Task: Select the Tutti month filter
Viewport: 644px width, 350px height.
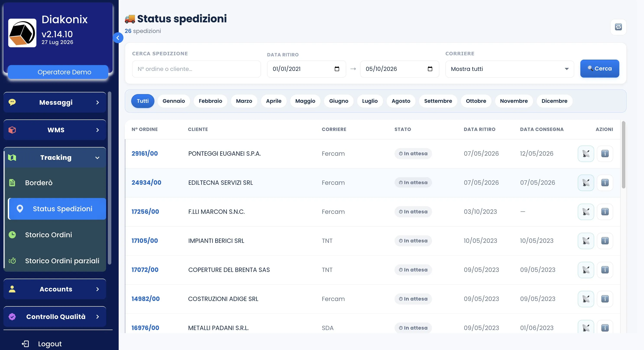Action: pyautogui.click(x=143, y=101)
